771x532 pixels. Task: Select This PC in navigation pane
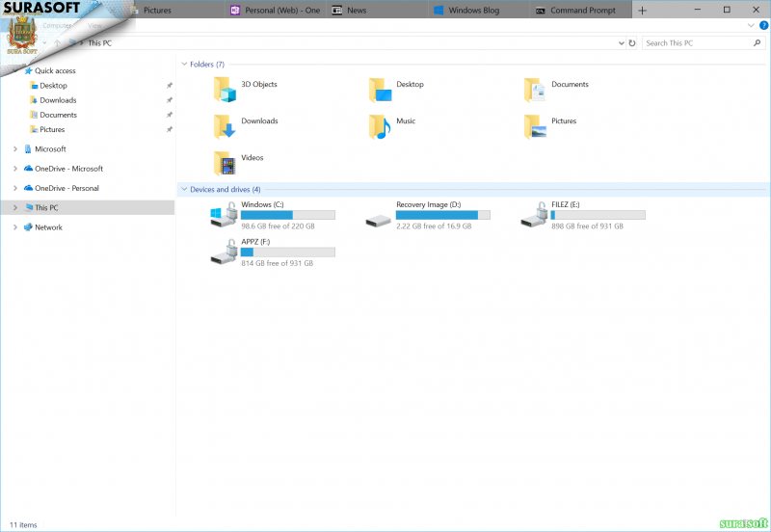pos(88,207)
